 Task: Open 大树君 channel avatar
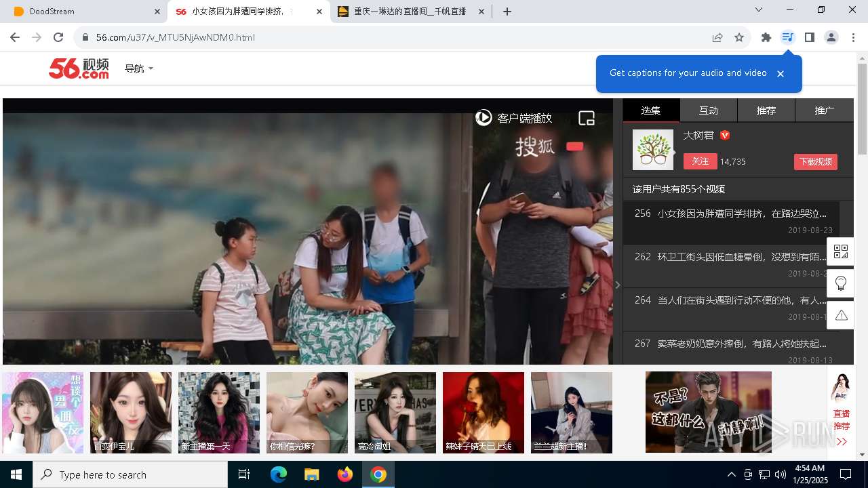653,150
